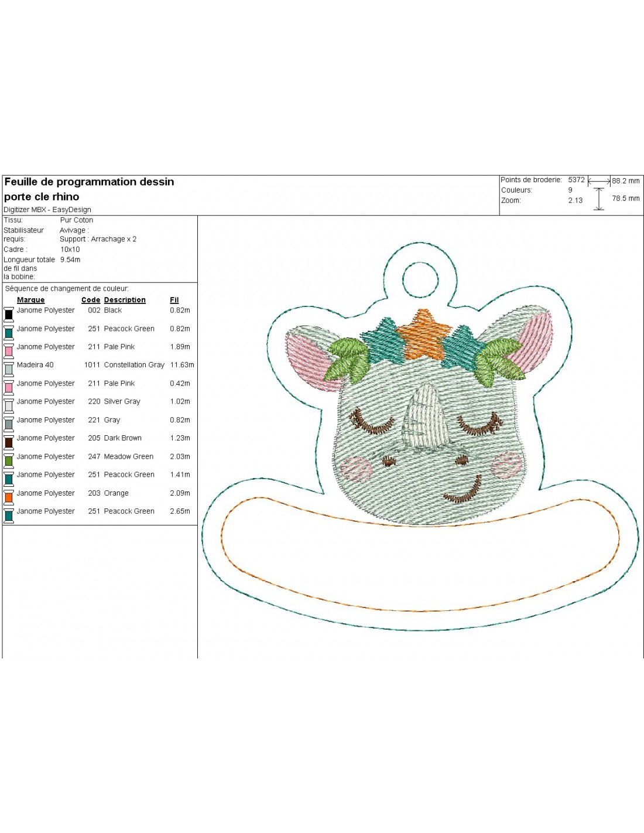Select the design name 'porte cle rhino'

(42, 197)
